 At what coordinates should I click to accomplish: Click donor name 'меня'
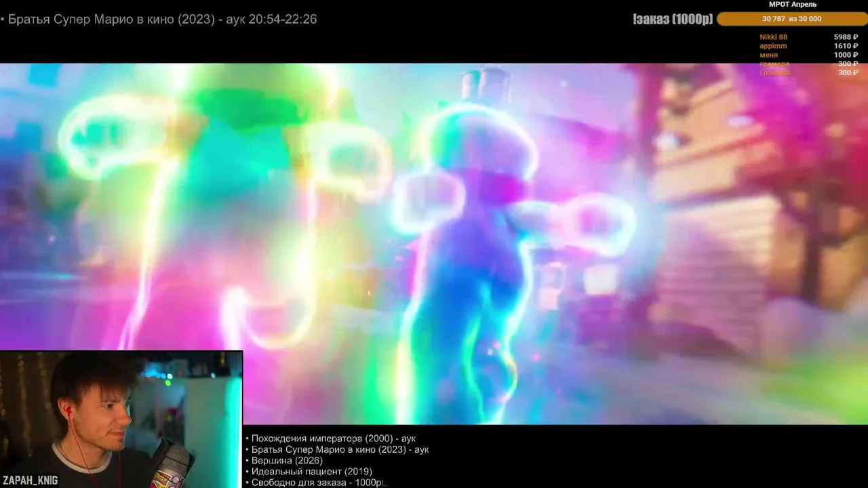(768, 55)
